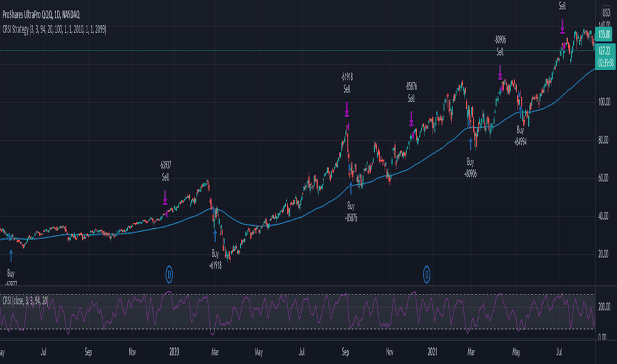Open the CRSI (close, 3, 3, 94, 20) indicator label
Viewport: 617px width, 364px height.
pos(25,301)
